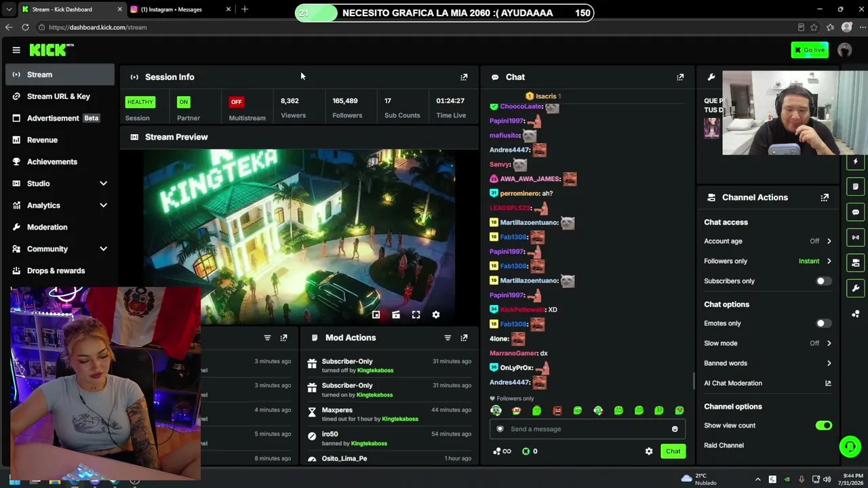Enable the Emotes only switch

tap(823, 323)
